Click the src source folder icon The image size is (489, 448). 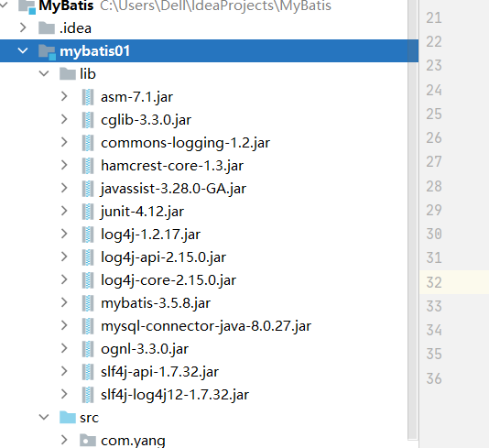(x=68, y=418)
